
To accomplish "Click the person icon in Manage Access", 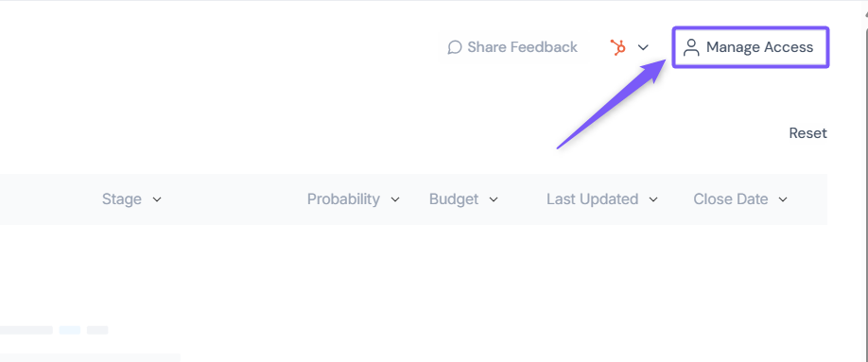I will (x=691, y=47).
